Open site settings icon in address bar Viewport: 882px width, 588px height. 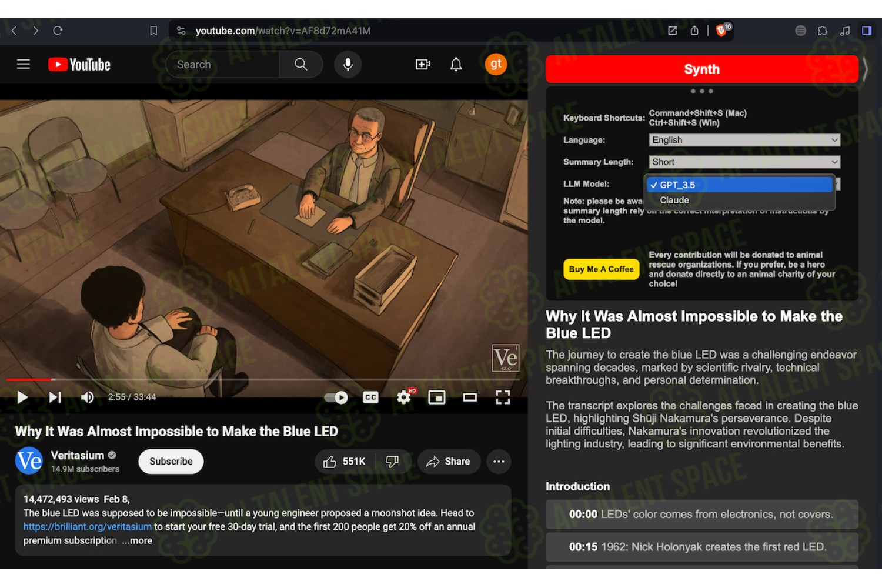pos(181,31)
